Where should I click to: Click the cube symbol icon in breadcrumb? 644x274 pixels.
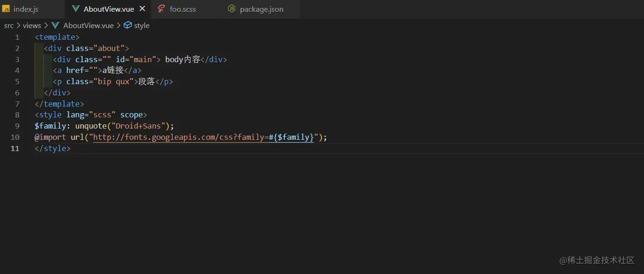(128, 26)
